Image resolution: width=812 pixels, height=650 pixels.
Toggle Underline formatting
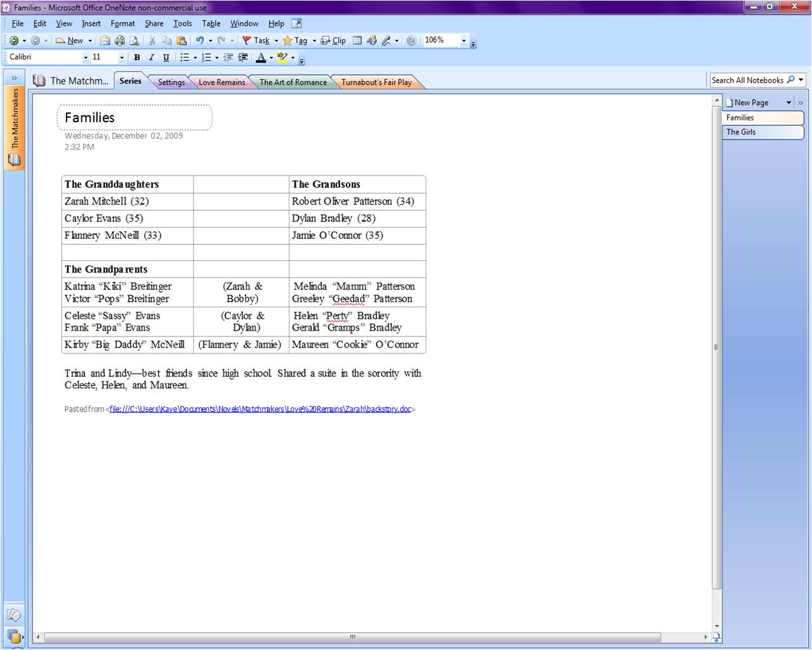click(166, 58)
